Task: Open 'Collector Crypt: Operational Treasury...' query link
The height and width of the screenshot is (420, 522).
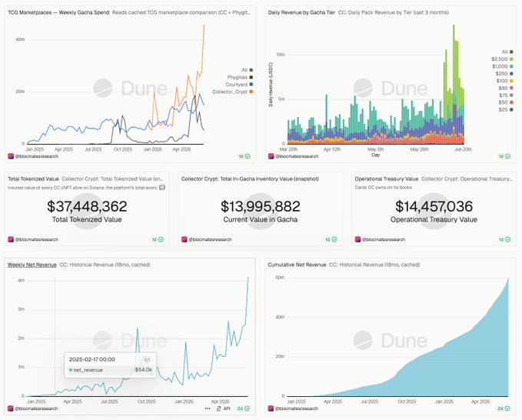Action: pyautogui.click(x=467, y=179)
